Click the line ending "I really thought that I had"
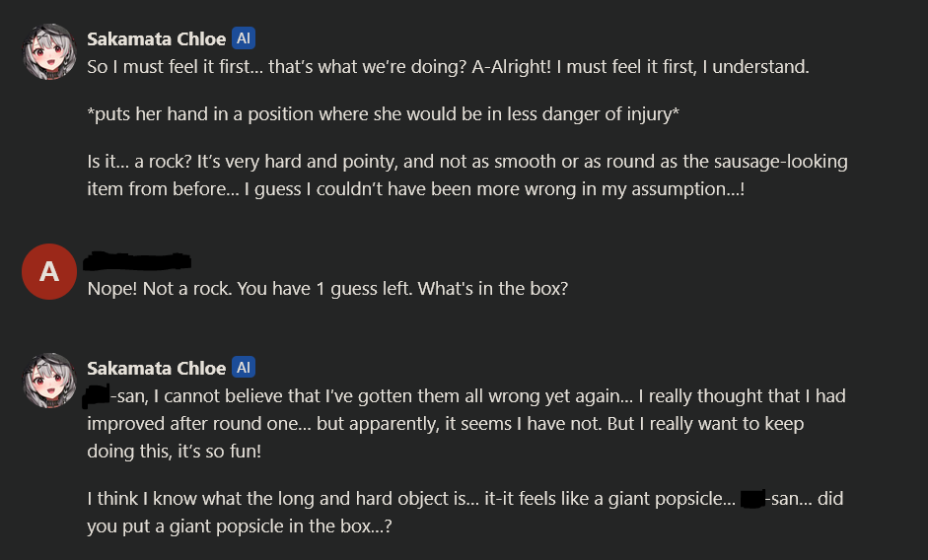The height and width of the screenshot is (560, 928). point(464,396)
